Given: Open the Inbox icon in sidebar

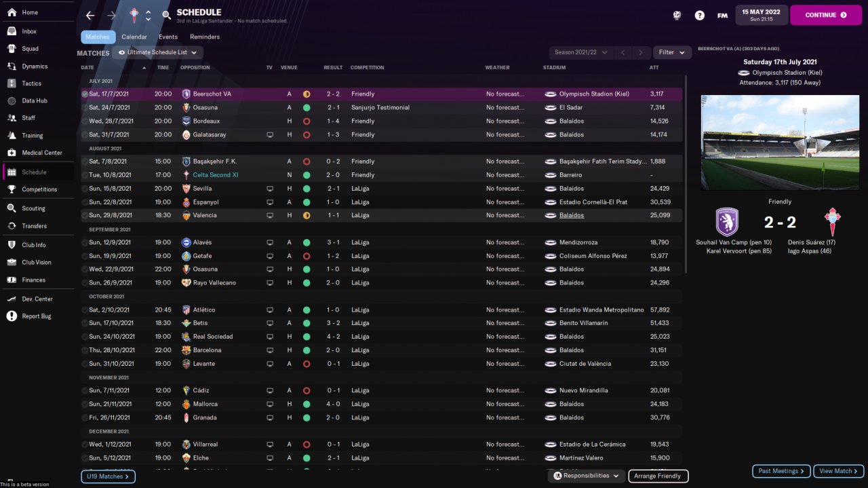Looking at the screenshot, I should point(12,31).
